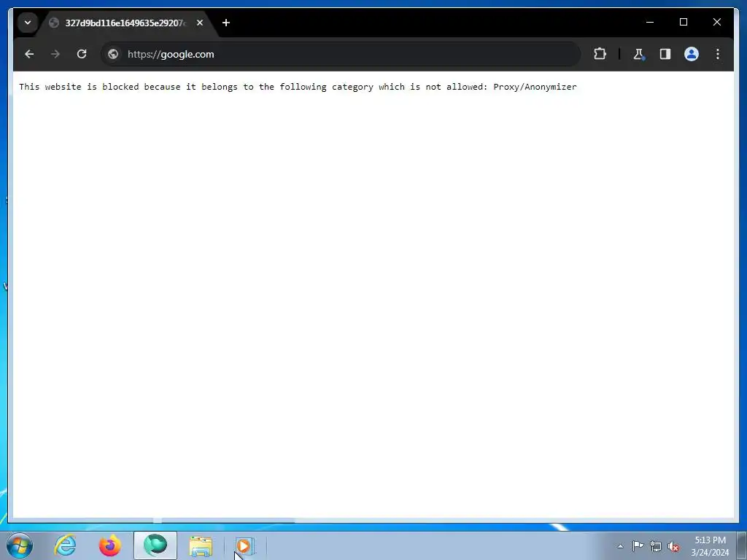Click the https://google.com address bar

(x=341, y=54)
